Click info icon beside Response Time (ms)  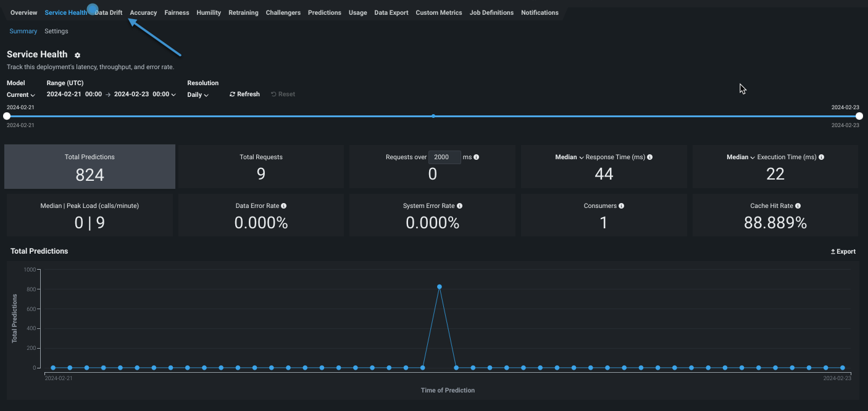(649, 157)
